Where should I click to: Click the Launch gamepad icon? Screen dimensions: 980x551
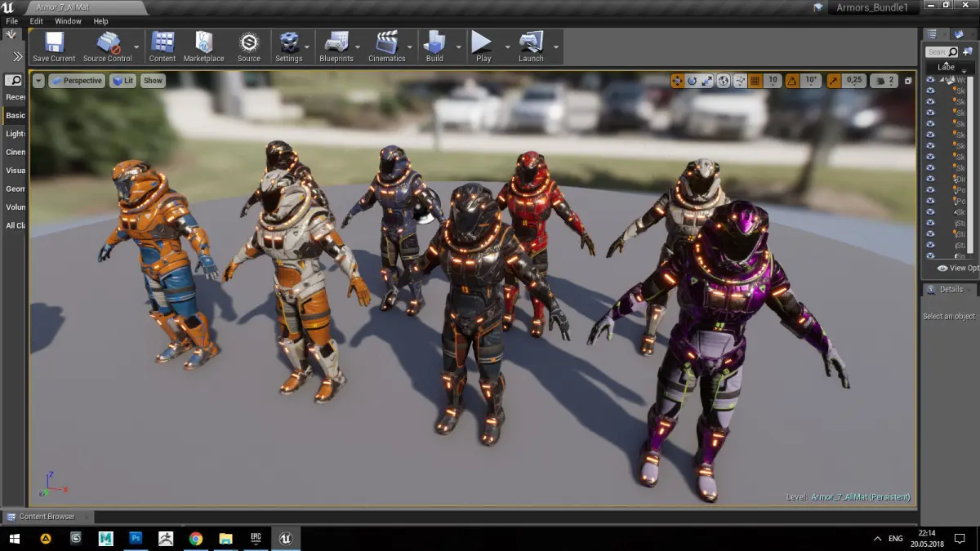pyautogui.click(x=531, y=42)
